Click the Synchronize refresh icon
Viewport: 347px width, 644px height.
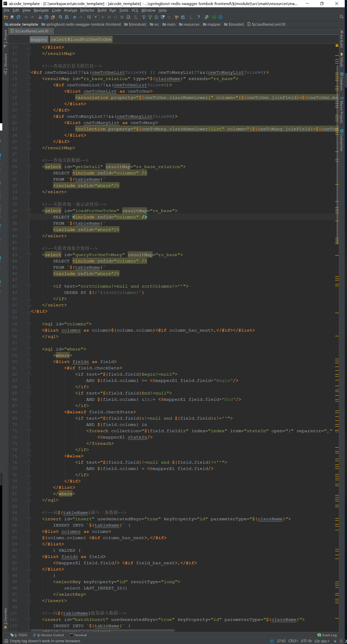click(x=18, y=17)
